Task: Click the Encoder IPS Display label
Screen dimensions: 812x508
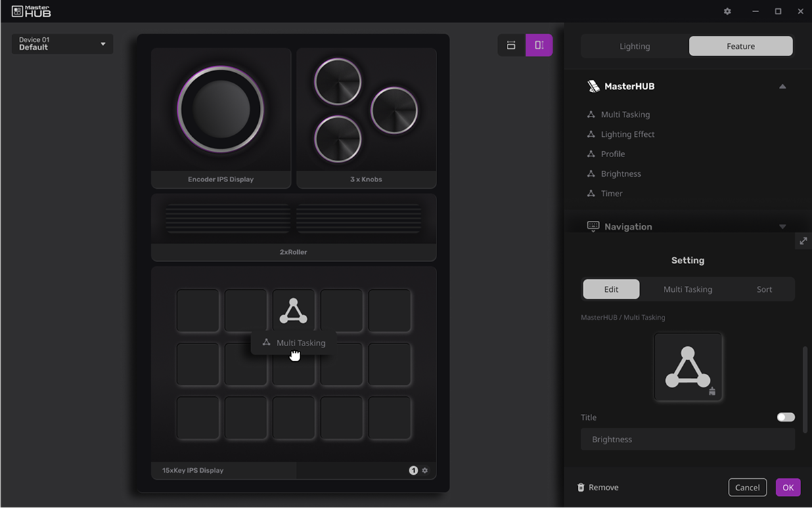Action: click(x=221, y=179)
